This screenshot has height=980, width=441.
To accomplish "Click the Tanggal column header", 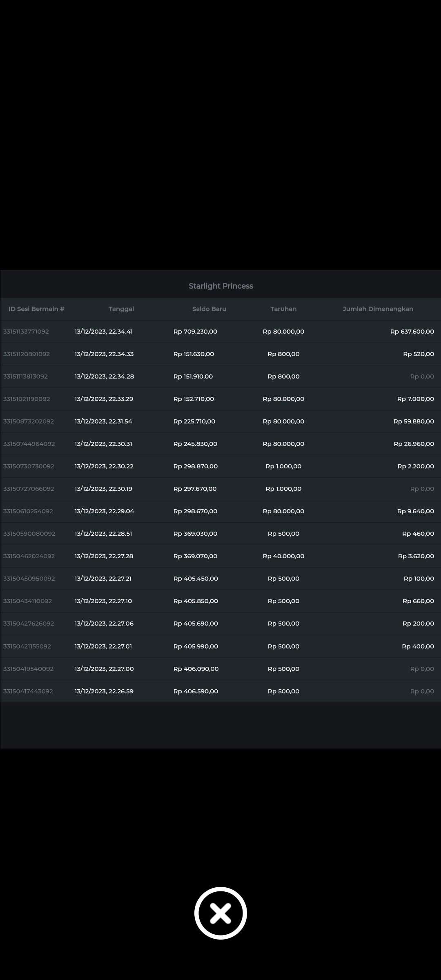I will point(121,309).
